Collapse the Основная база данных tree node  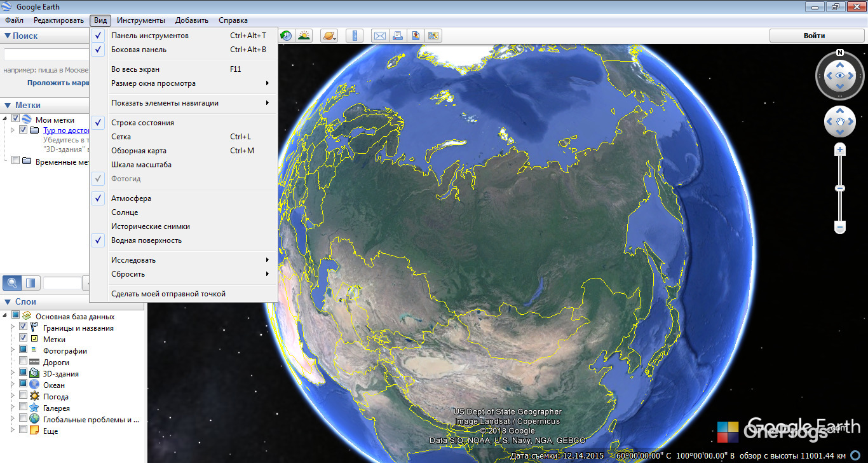pos(6,316)
